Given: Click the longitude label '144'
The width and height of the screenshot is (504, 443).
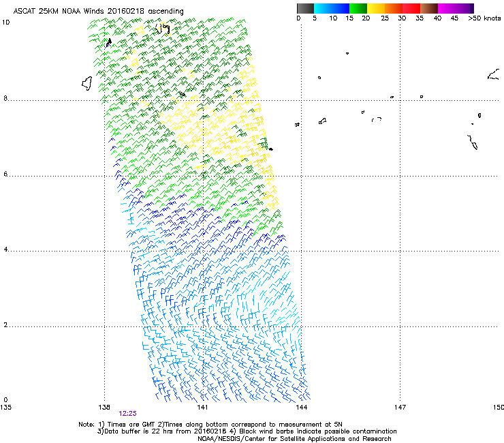Looking at the screenshot, I should point(302,408).
